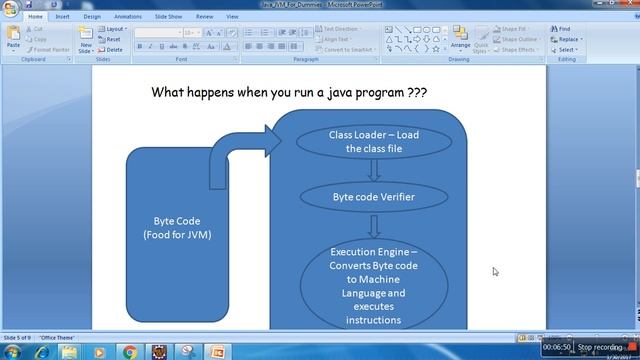The width and height of the screenshot is (640, 360).
Task: Justify the text
Action: (282, 47)
